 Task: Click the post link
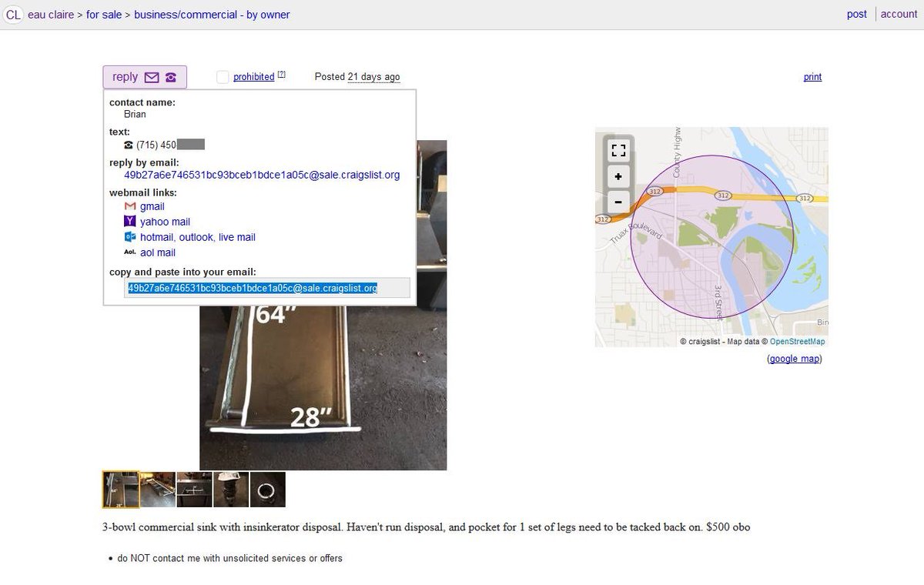coord(857,14)
